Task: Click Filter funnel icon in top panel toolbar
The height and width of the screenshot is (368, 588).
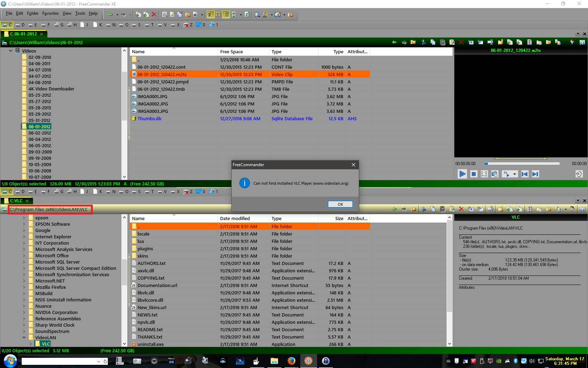Action: [572, 42]
